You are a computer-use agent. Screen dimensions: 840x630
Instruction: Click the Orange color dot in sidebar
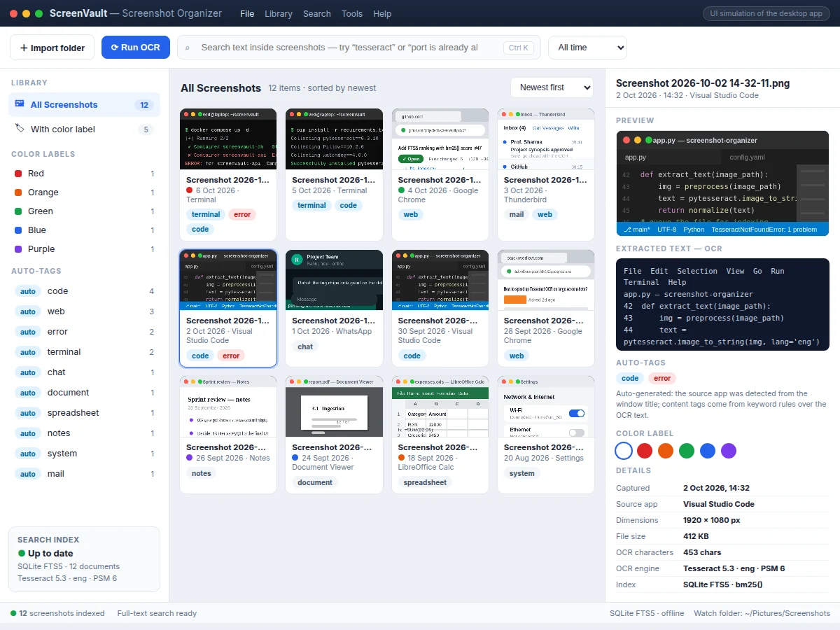pyautogui.click(x=18, y=192)
